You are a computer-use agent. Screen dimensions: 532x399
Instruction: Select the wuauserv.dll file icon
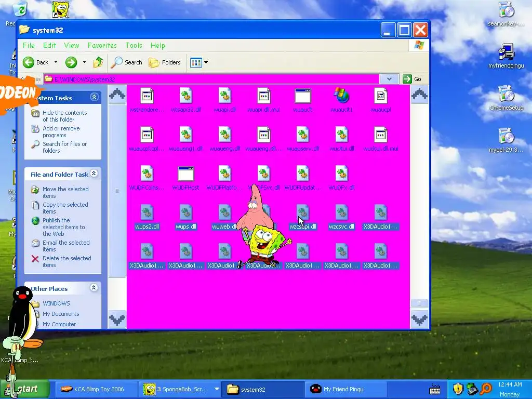pyautogui.click(x=303, y=135)
